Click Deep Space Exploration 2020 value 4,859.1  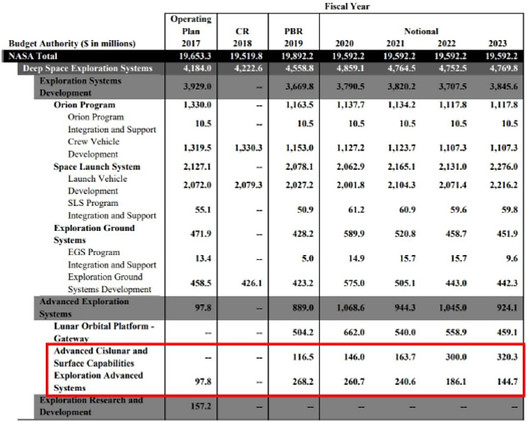coord(351,68)
